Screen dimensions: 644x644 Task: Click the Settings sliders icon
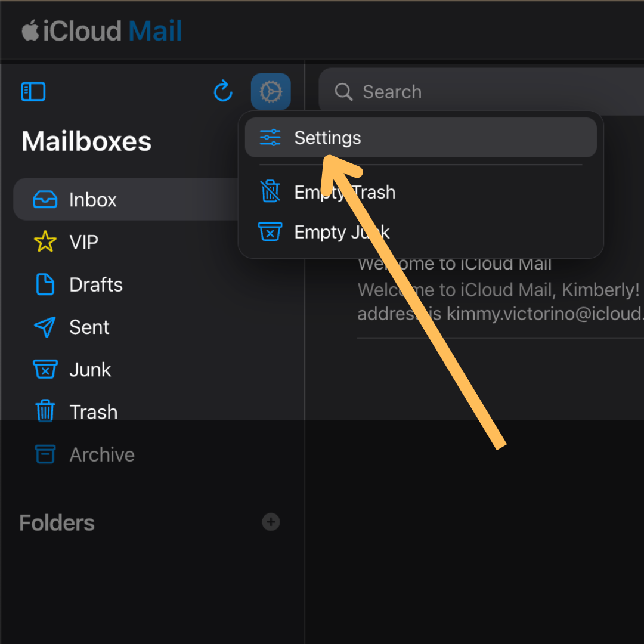tap(270, 138)
